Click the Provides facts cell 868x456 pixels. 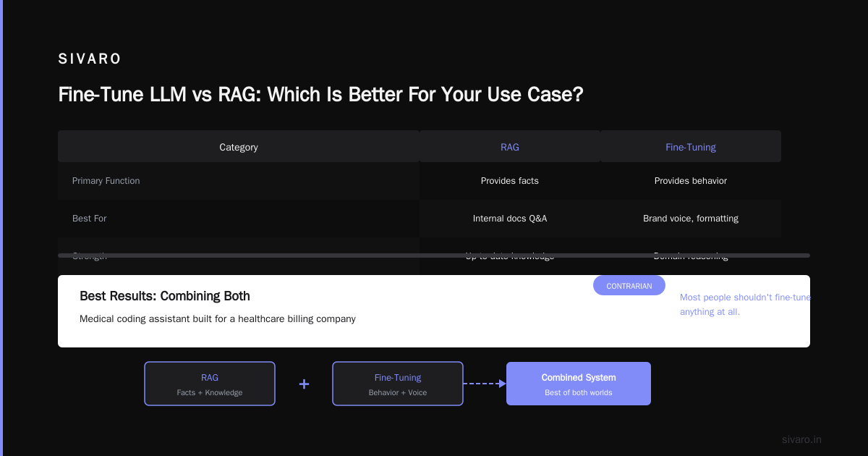(510, 181)
